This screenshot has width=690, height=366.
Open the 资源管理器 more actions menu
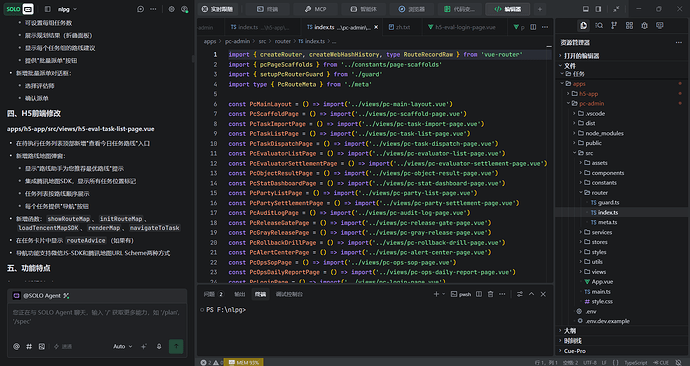pos(678,42)
